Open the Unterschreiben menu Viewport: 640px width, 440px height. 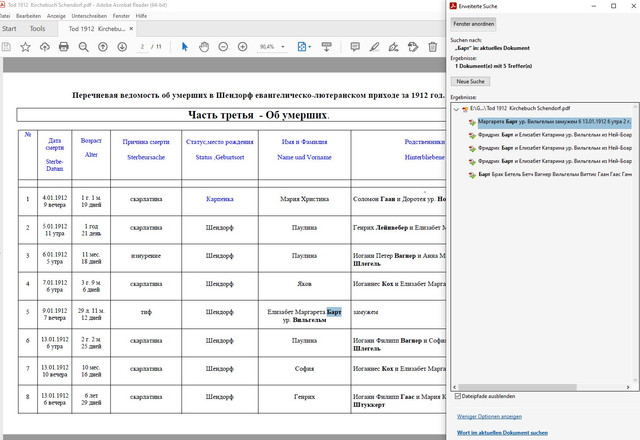[89, 16]
